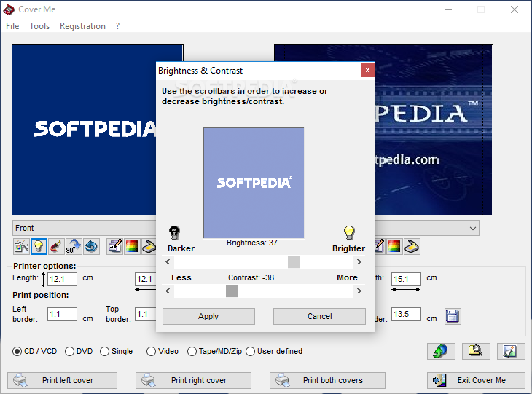Click the Length field showing 12.1

coord(62,279)
